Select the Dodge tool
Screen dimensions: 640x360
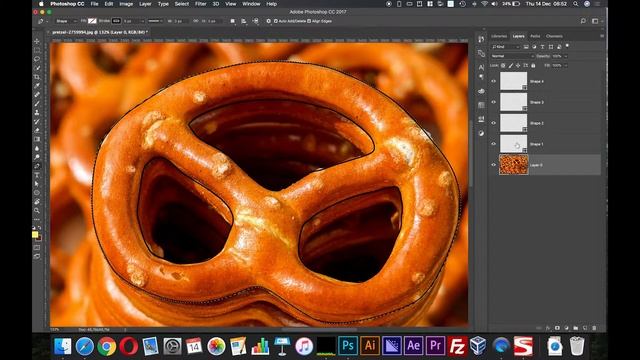[37, 157]
